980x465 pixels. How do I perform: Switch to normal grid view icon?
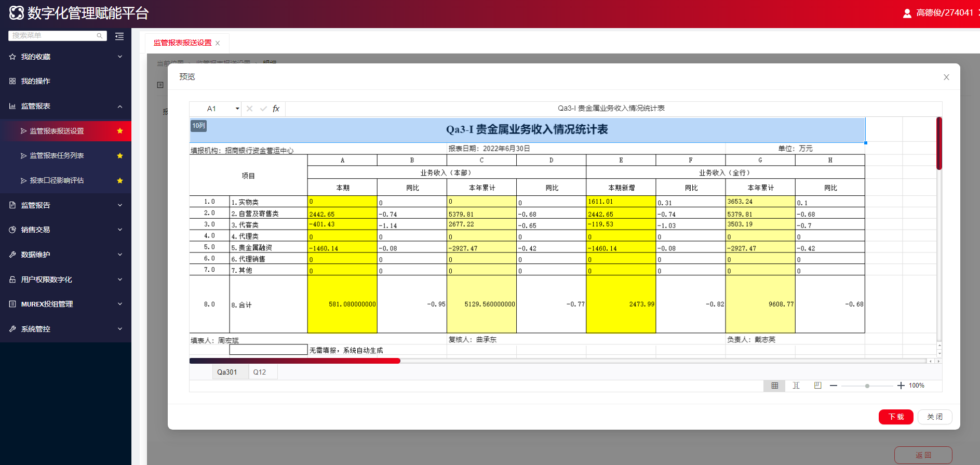pos(774,386)
